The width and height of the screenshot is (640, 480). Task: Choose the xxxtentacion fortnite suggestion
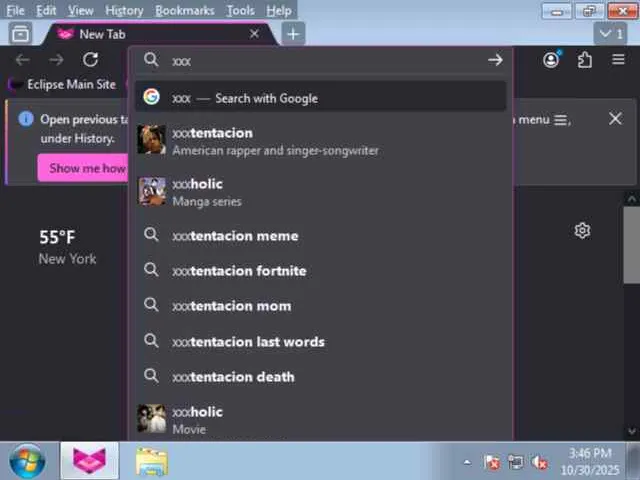(321, 270)
